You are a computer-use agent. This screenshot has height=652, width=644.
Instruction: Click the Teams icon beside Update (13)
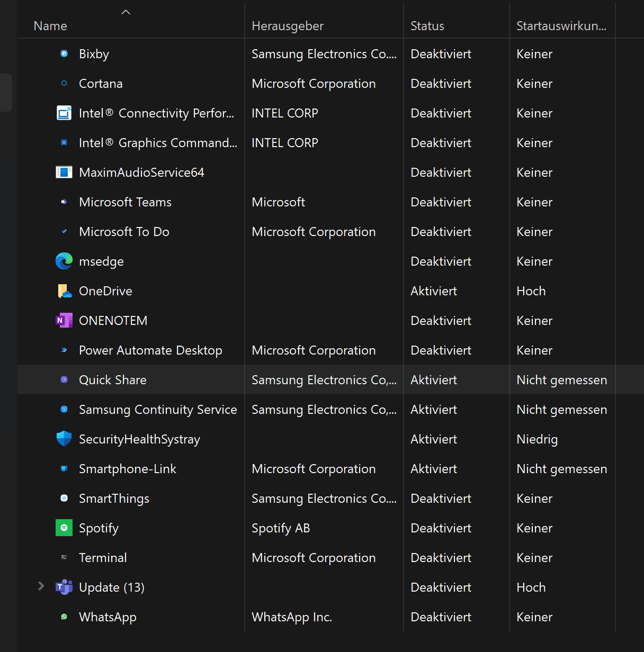click(x=64, y=587)
